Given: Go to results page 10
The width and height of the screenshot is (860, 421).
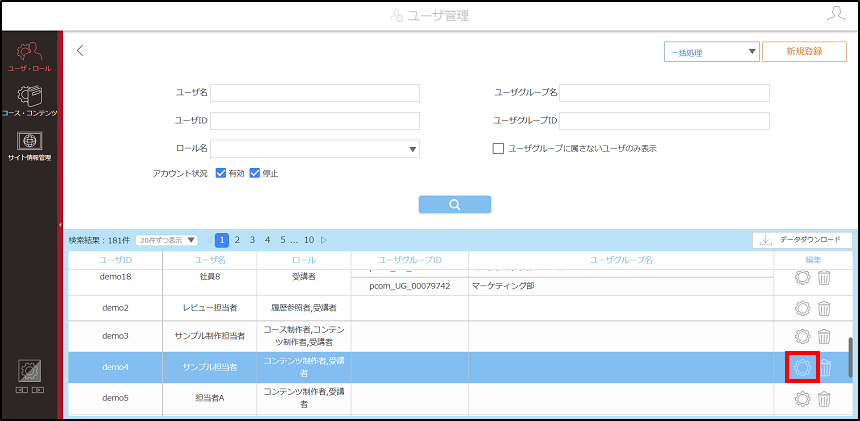Looking at the screenshot, I should coord(309,240).
